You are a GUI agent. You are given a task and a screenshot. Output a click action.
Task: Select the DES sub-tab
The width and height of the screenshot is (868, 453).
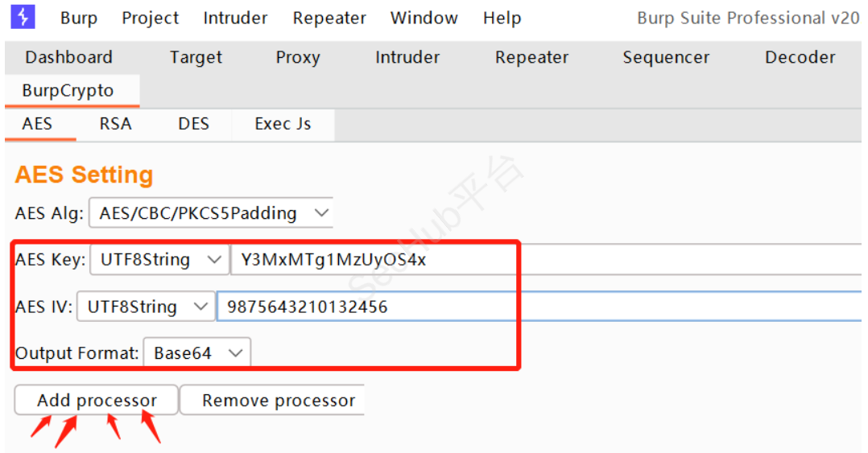pyautogui.click(x=193, y=124)
